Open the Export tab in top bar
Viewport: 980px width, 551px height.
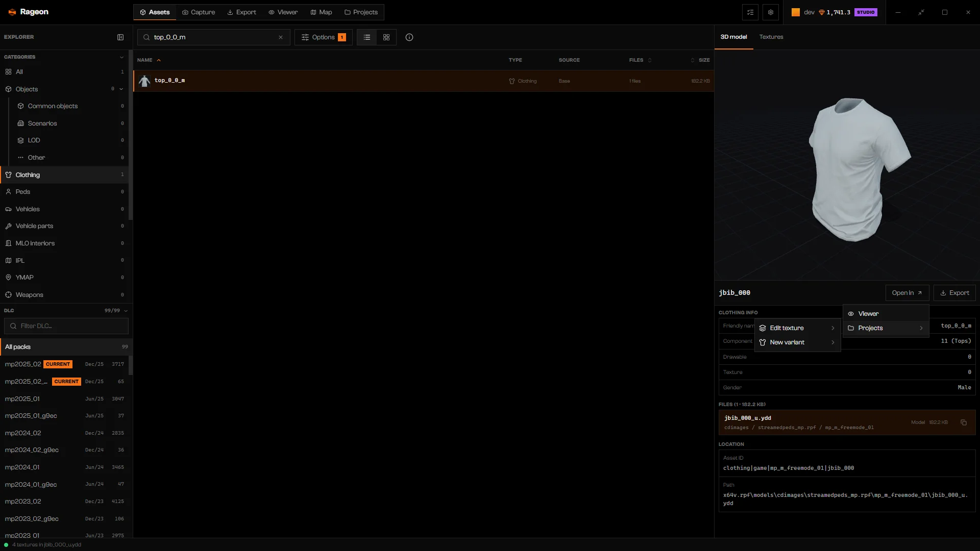pyautogui.click(x=242, y=12)
